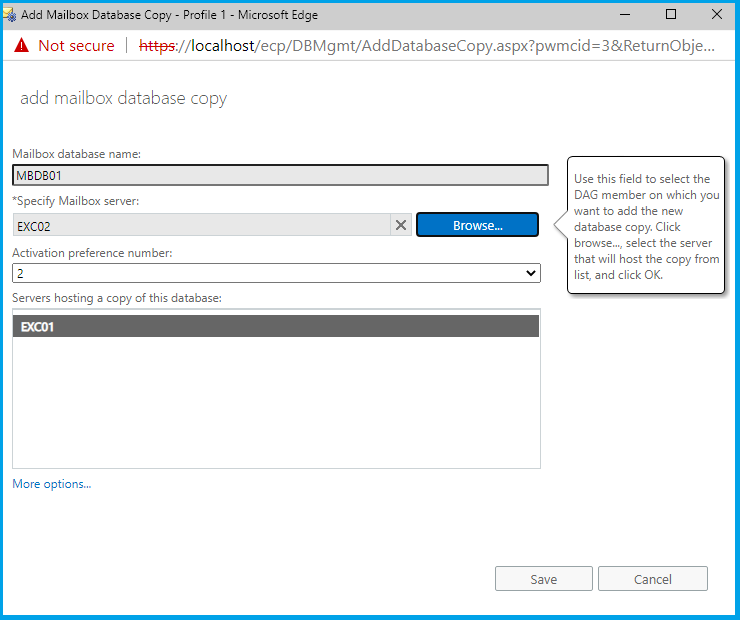The width and height of the screenshot is (740, 621).
Task: Click the window icon in the title bar
Action: 11,15
